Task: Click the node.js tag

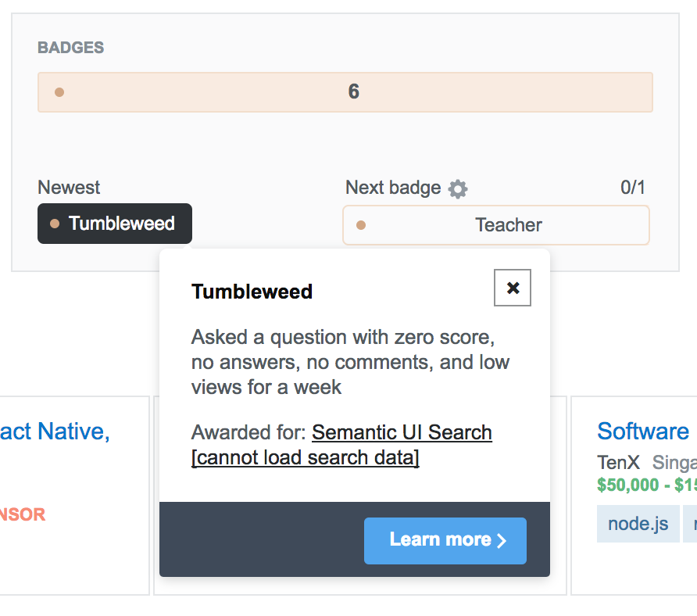Action: point(638,524)
